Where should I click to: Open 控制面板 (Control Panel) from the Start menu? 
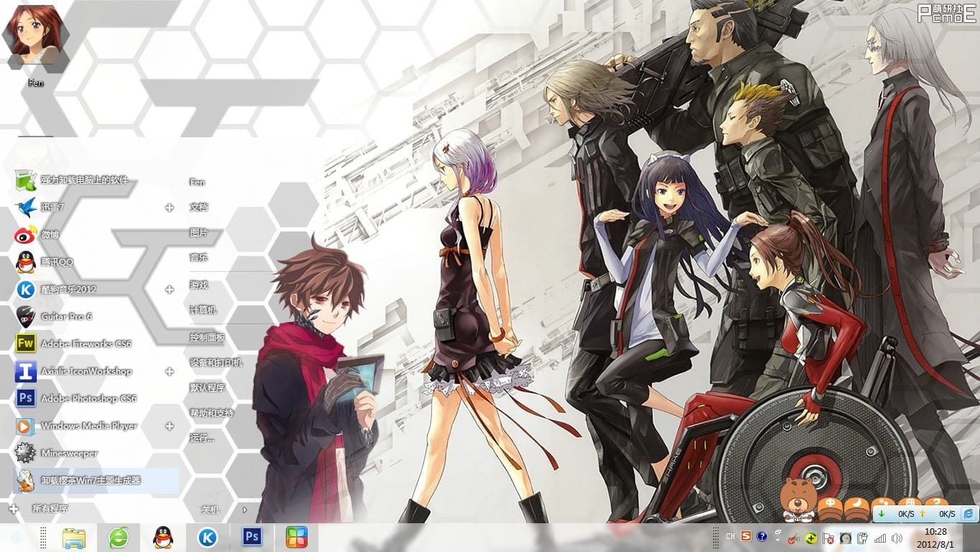(x=208, y=337)
